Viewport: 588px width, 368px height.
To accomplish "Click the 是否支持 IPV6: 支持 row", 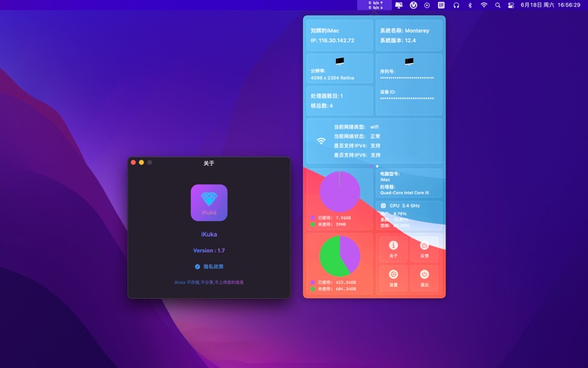I will (357, 155).
